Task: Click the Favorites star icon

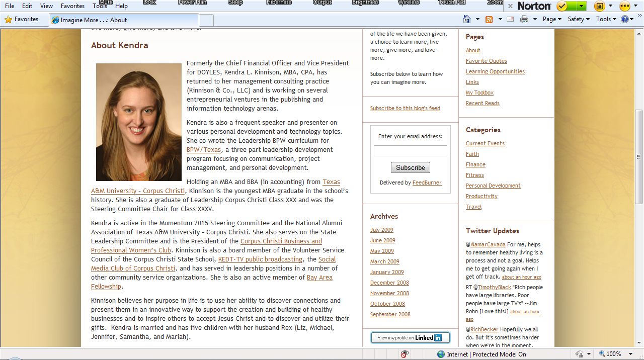Action: 8,20
